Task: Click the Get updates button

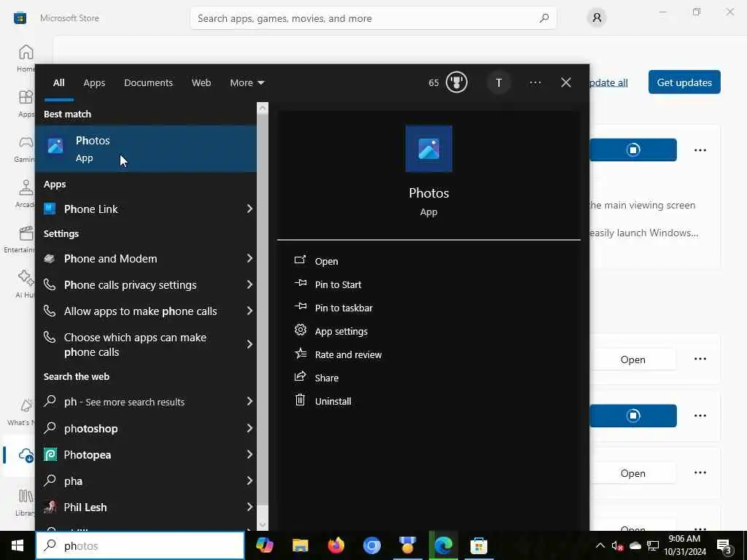Action: pos(684,82)
